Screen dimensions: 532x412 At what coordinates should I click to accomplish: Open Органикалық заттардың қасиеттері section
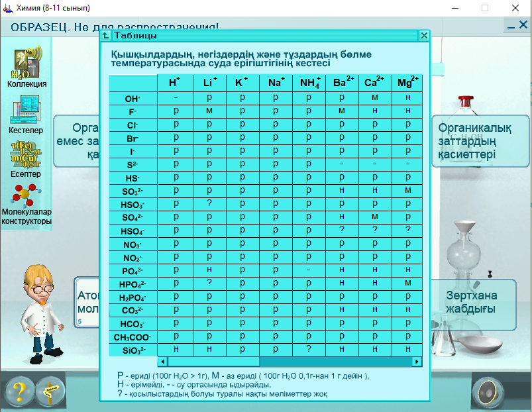tap(480, 140)
